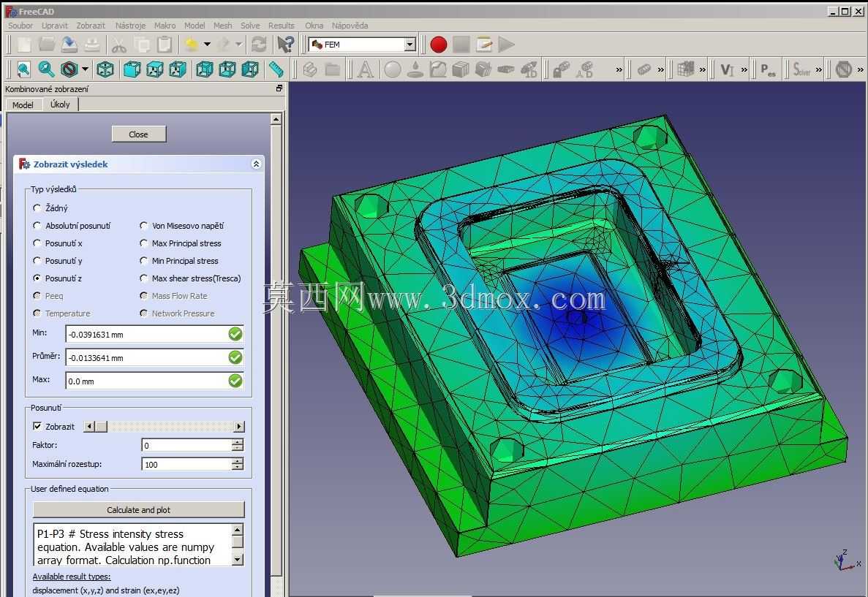Click the Close button in task panel
This screenshot has width=868, height=597.
(x=138, y=134)
